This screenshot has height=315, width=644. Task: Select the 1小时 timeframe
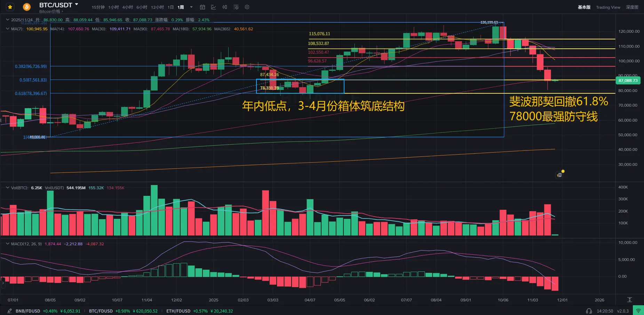tap(113, 7)
